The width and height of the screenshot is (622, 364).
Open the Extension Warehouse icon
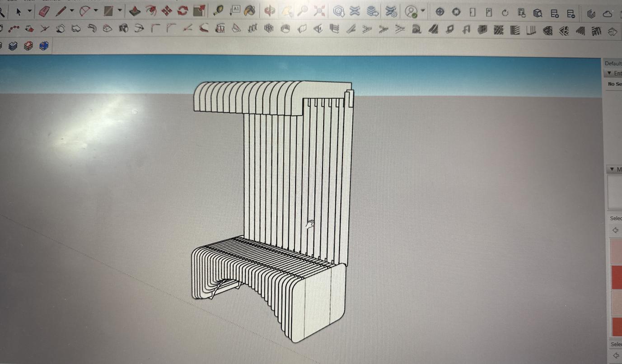[355, 11]
